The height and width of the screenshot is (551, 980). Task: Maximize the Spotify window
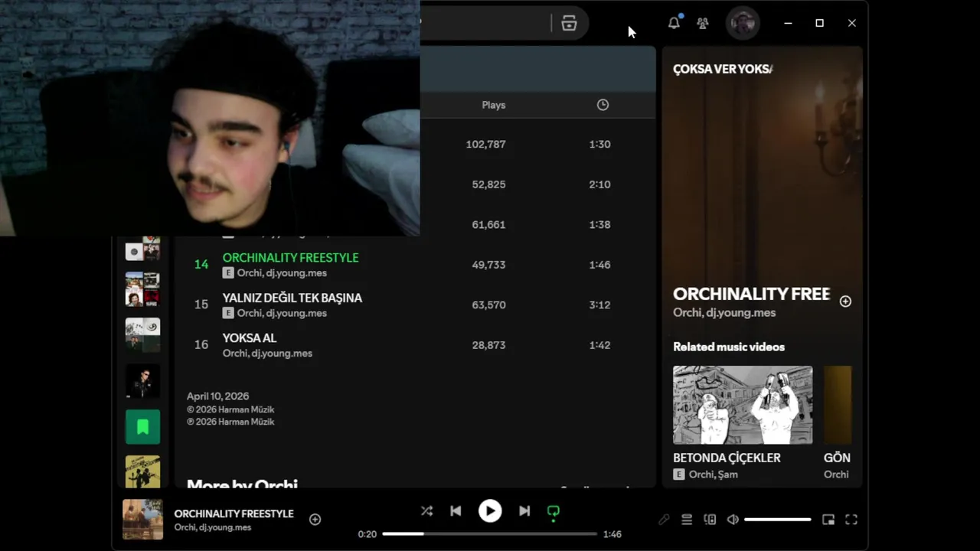(819, 23)
